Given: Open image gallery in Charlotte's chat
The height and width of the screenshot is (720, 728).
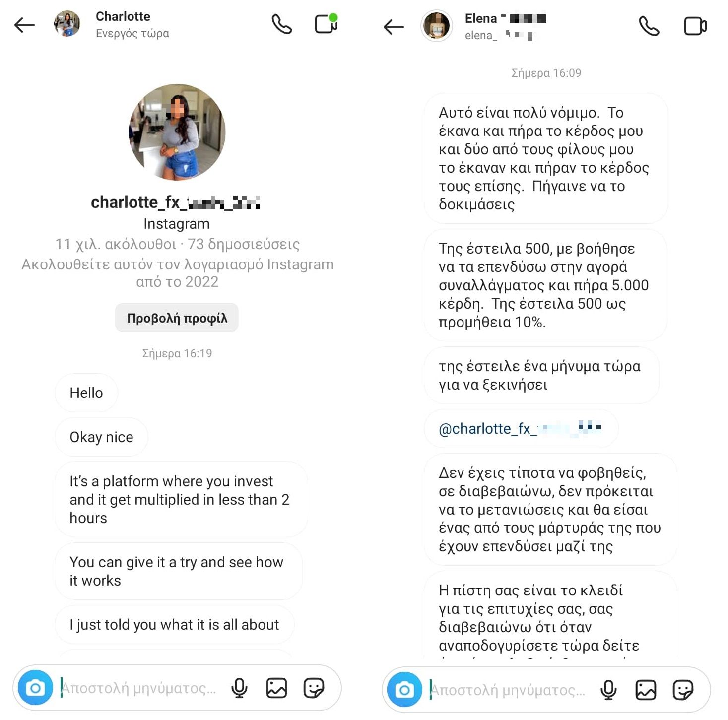Looking at the screenshot, I should click(276, 688).
